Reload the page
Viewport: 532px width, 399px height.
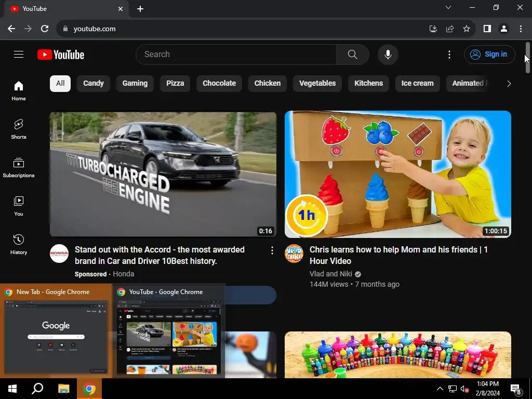tap(45, 29)
